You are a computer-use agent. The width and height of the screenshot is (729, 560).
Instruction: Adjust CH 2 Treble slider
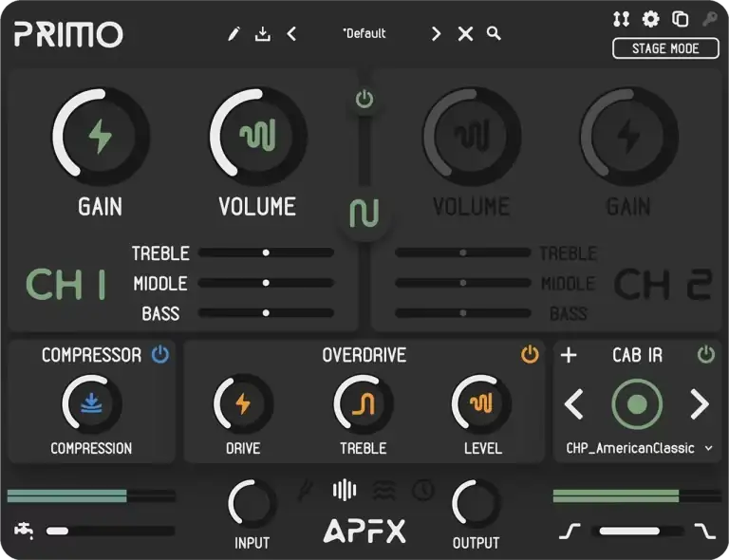pos(462,252)
